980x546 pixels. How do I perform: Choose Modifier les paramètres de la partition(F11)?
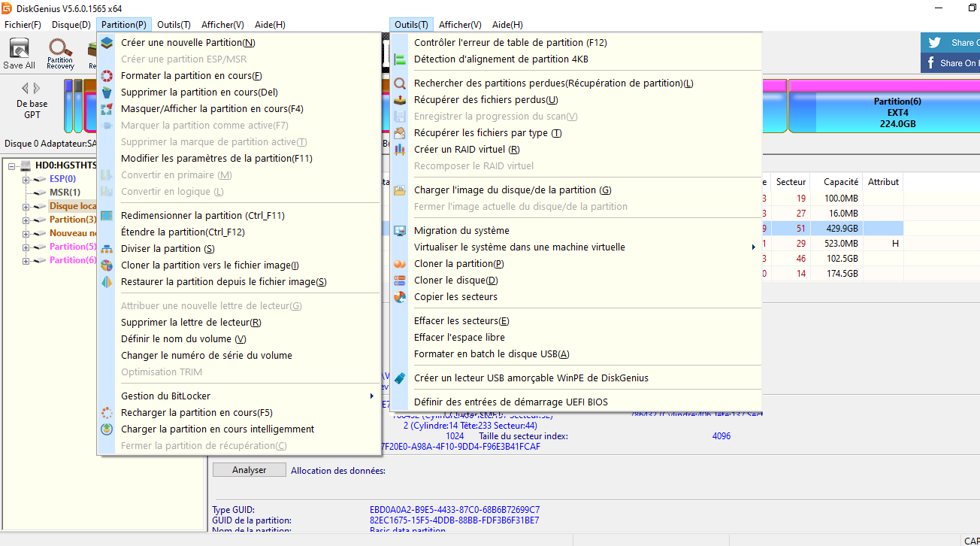(x=216, y=159)
